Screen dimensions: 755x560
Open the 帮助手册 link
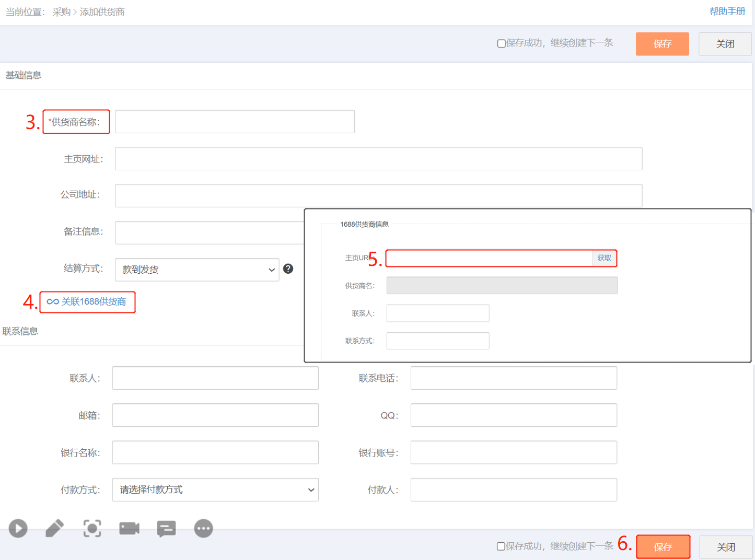(727, 11)
